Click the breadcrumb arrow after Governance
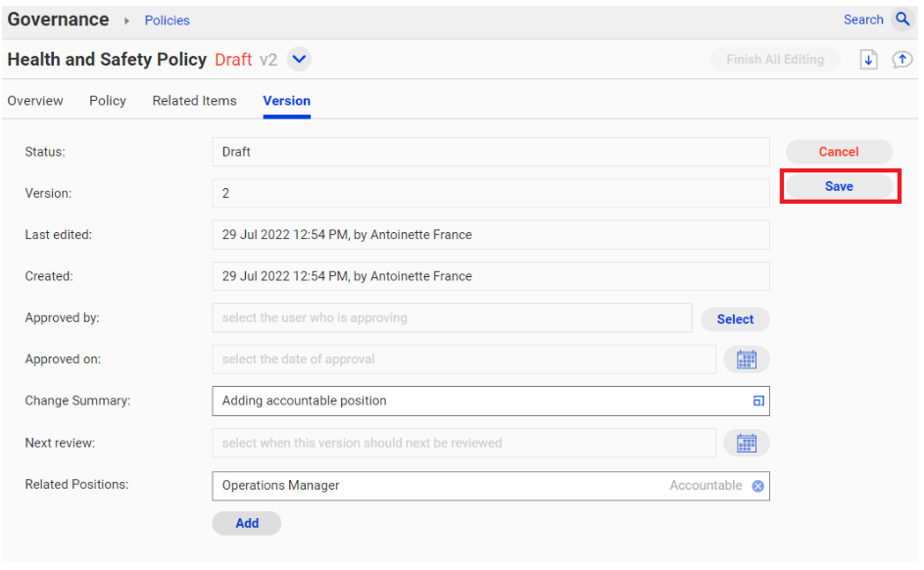The height and width of the screenshot is (570, 924). coord(126,21)
